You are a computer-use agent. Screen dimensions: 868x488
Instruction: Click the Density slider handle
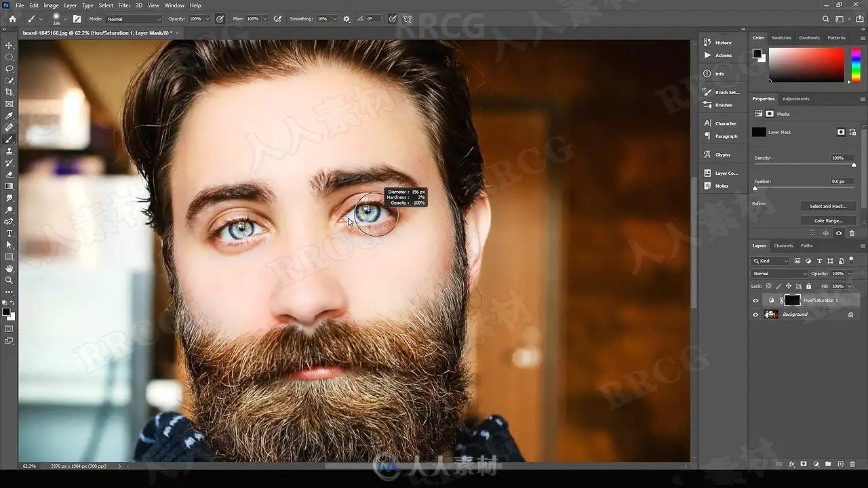[854, 165]
